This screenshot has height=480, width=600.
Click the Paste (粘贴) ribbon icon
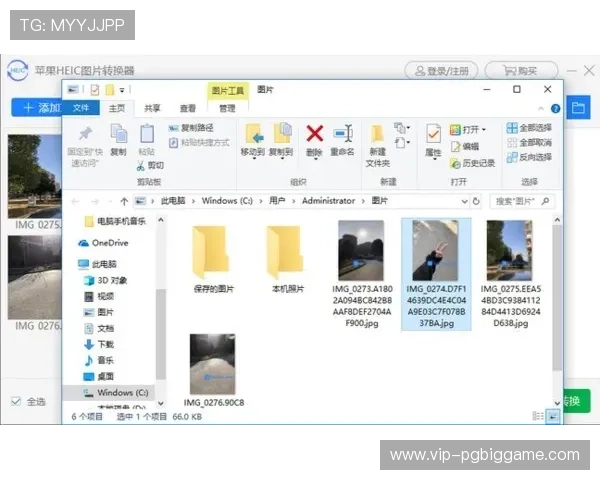(147, 134)
